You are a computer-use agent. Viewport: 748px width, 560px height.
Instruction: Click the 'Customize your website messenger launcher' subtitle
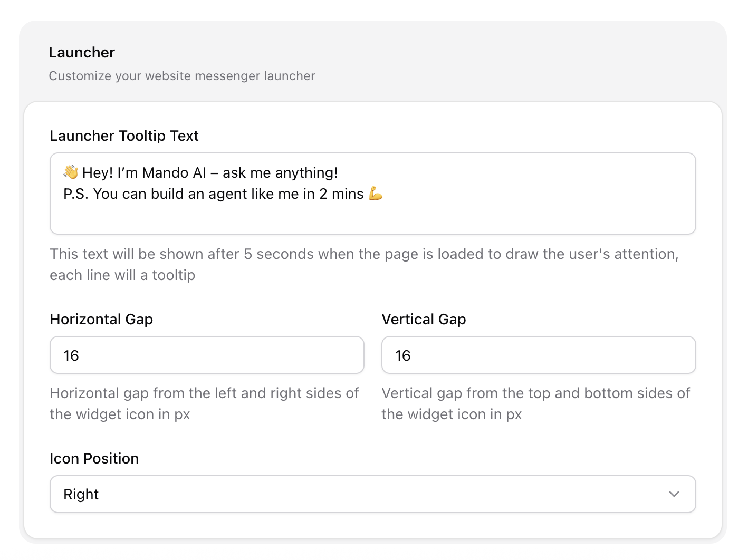(182, 76)
